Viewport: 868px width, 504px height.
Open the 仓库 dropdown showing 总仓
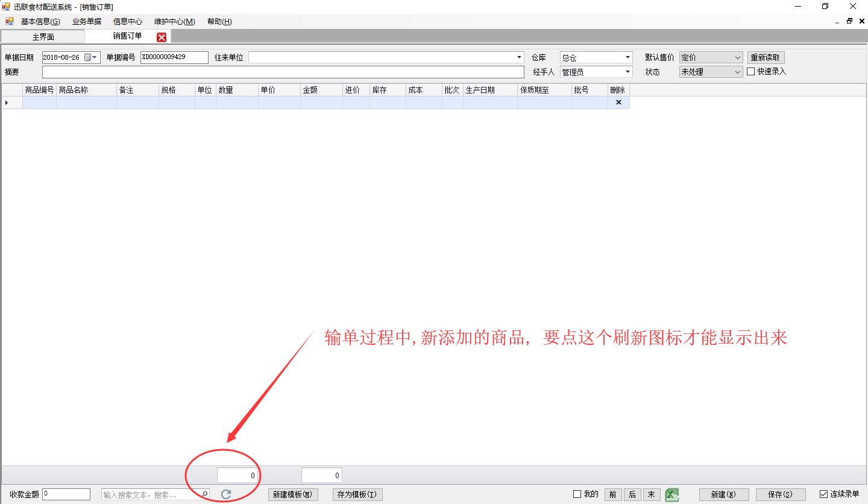tap(627, 58)
